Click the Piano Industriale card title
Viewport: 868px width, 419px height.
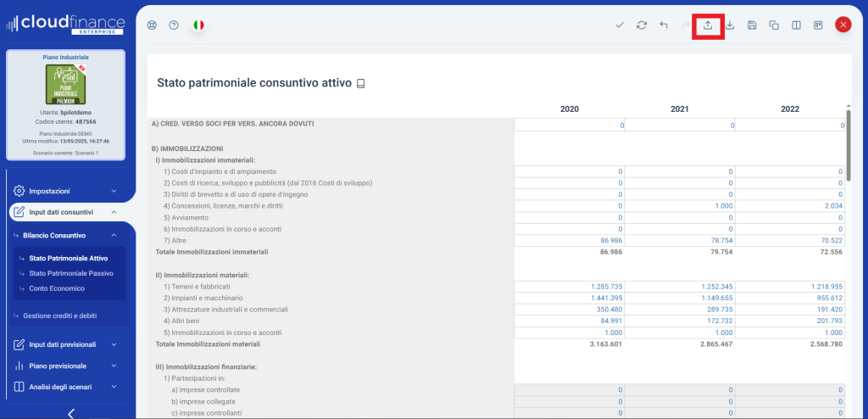click(65, 57)
